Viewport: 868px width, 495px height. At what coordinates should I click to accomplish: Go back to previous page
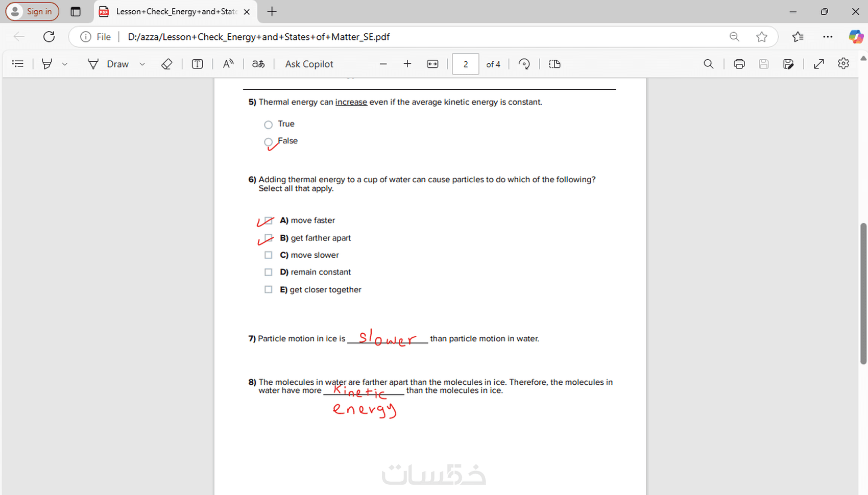point(19,36)
